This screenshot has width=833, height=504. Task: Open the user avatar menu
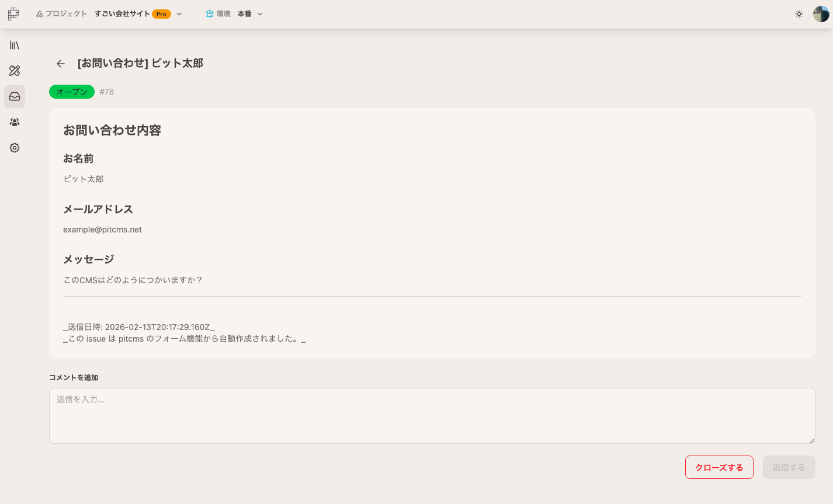(x=821, y=14)
